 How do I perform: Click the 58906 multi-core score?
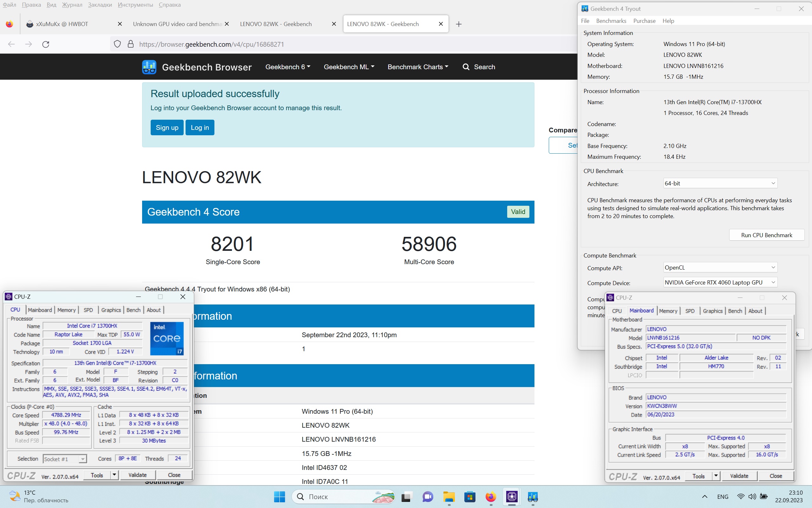(429, 244)
